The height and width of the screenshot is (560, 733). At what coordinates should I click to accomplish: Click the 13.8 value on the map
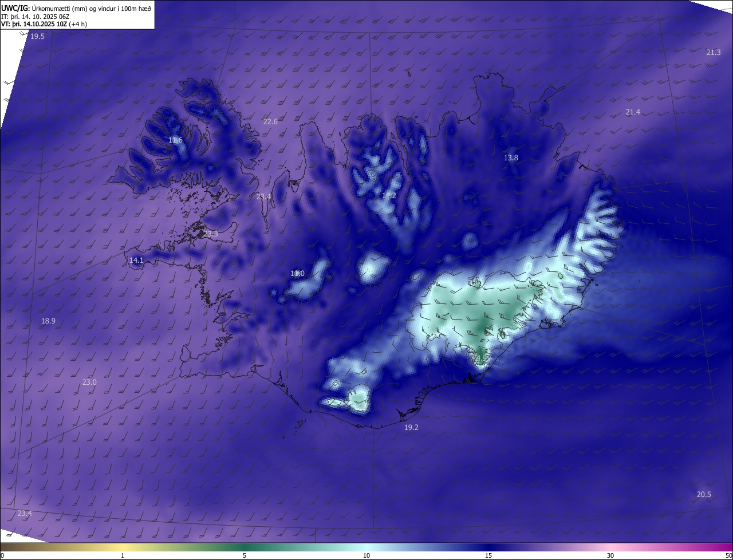click(x=511, y=158)
